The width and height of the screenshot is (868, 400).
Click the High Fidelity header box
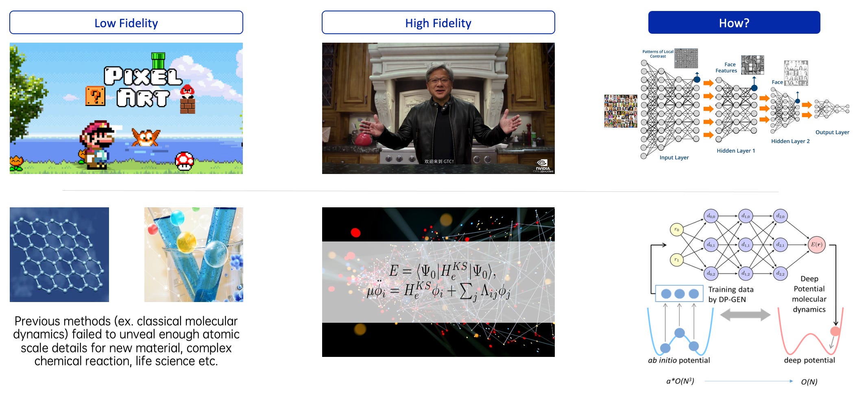coord(438,22)
